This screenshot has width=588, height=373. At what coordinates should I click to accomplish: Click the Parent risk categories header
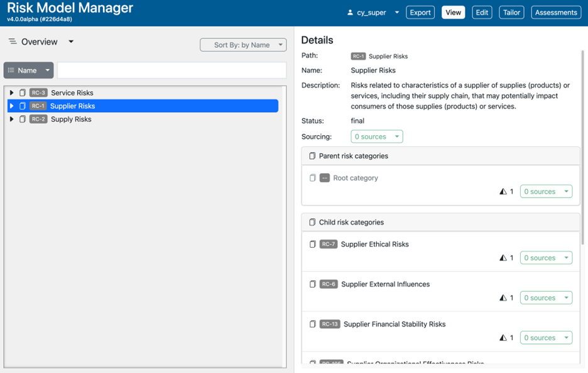[x=440, y=156]
